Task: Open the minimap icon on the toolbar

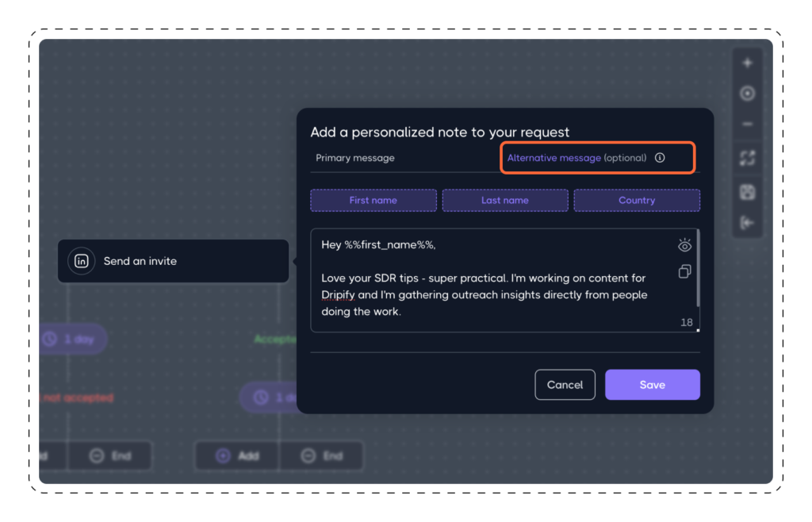Action: 746,191
